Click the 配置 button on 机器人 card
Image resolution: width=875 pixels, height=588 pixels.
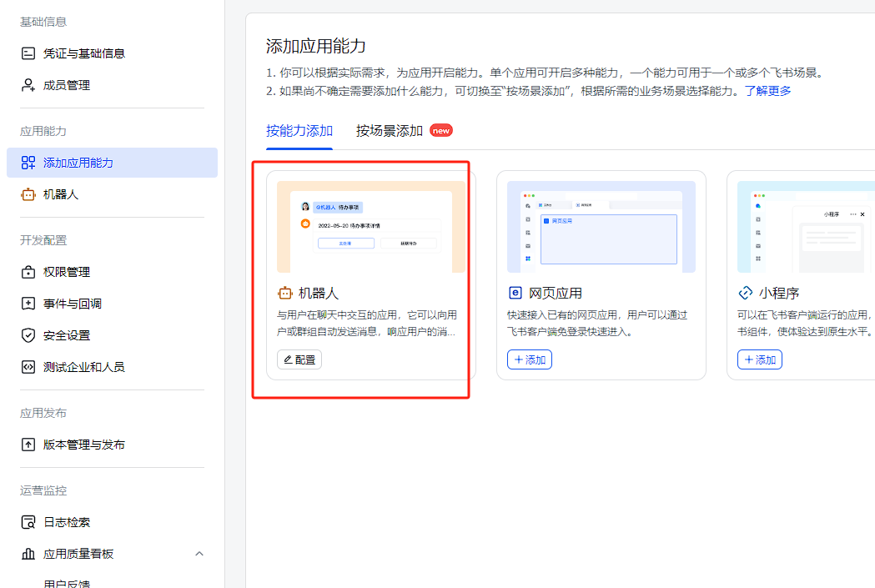pyautogui.click(x=299, y=359)
